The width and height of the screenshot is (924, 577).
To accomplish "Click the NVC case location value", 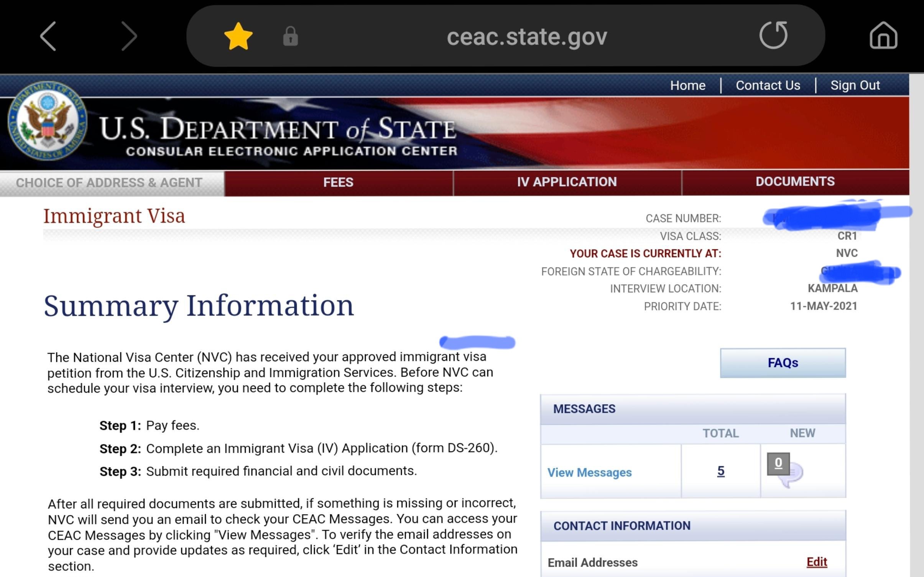I will click(847, 253).
